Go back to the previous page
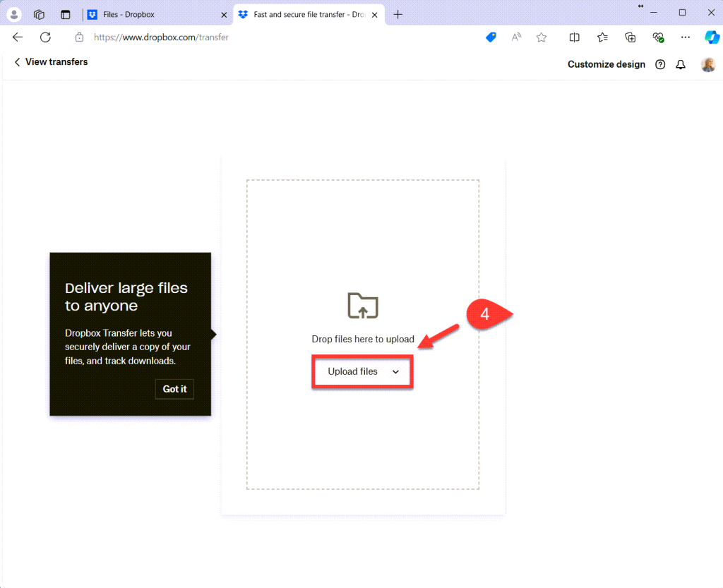Viewport: 723px width, 588px height. tap(18, 37)
